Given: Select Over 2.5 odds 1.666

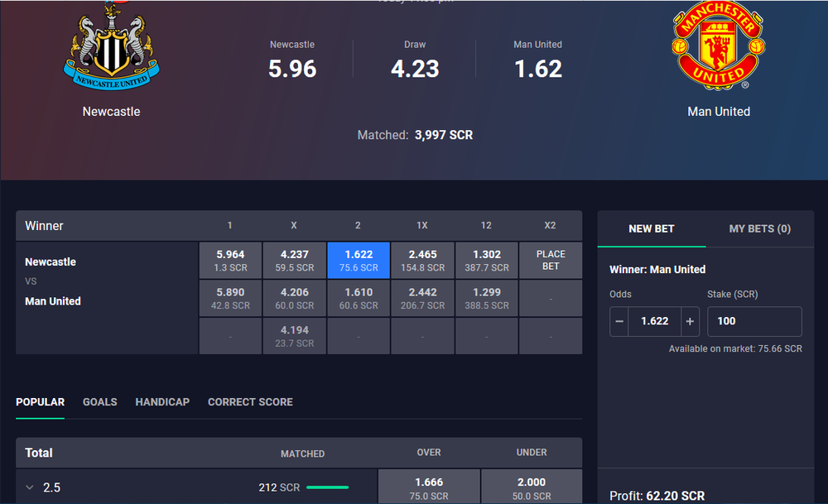Looking at the screenshot, I should click(429, 487).
